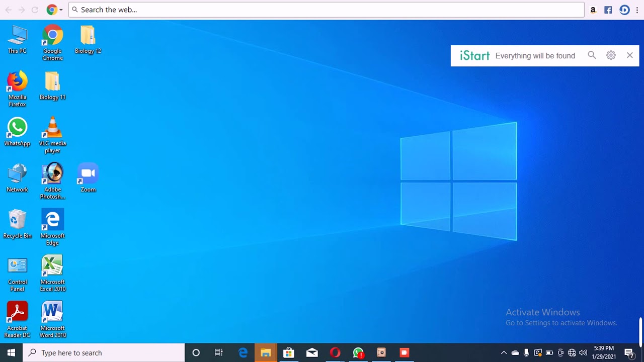The width and height of the screenshot is (644, 362).
Task: Open the This PC desktop icon
Action: click(x=17, y=39)
